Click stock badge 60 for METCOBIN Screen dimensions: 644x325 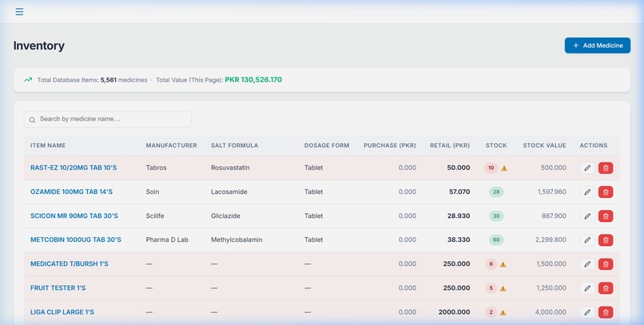(x=496, y=240)
